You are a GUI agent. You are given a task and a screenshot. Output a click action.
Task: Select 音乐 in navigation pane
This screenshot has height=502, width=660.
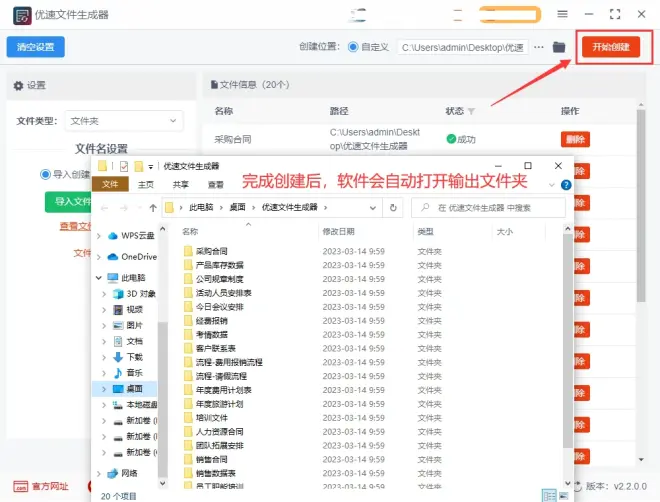128,373
